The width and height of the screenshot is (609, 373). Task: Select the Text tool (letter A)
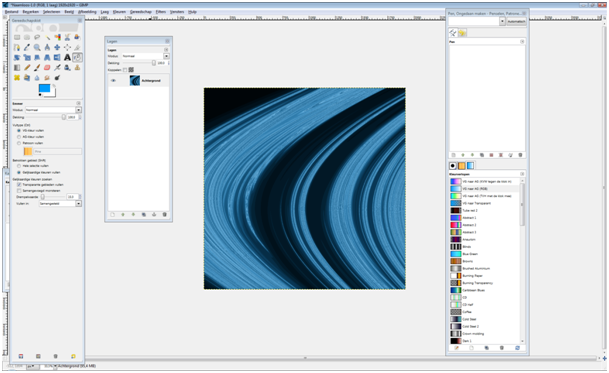[x=67, y=58]
